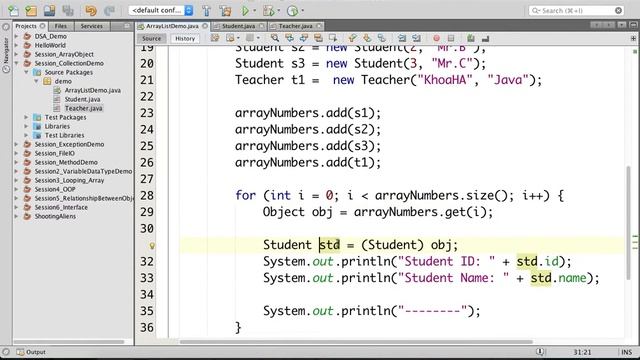
Task: Click the New Project toolbar icon
Action: [x=31, y=11]
